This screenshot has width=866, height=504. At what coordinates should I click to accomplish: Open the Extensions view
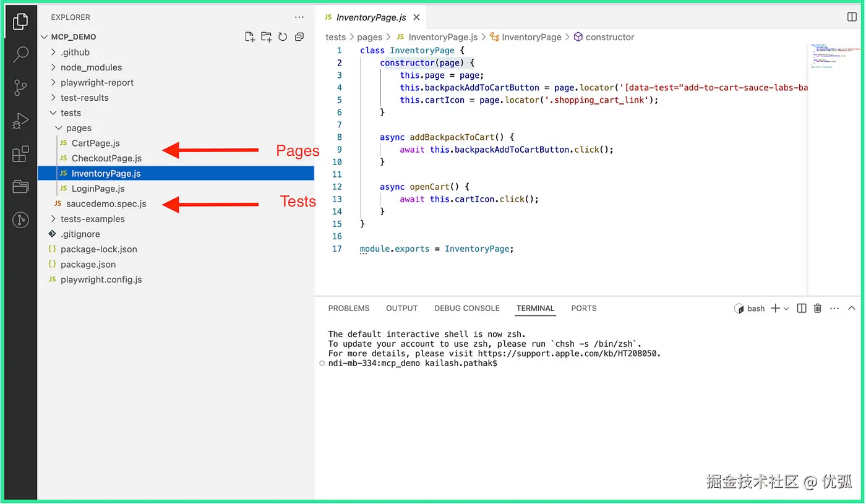tap(20, 153)
